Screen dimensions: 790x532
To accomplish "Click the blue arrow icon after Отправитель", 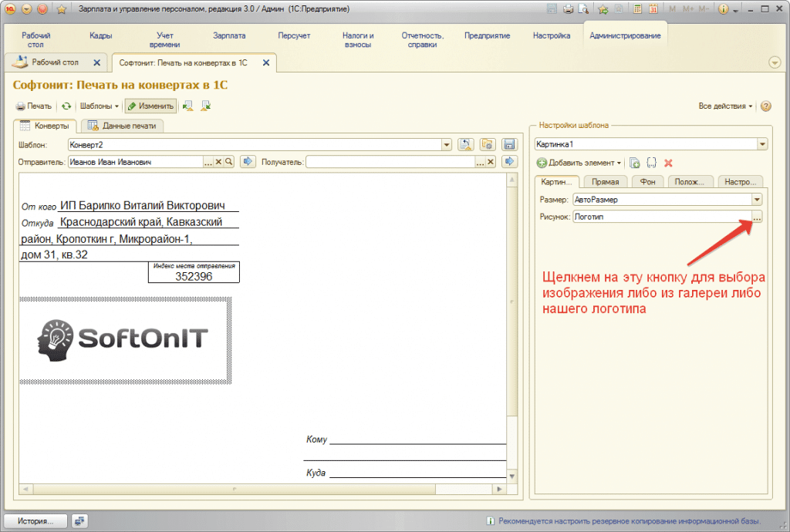I will [x=248, y=162].
